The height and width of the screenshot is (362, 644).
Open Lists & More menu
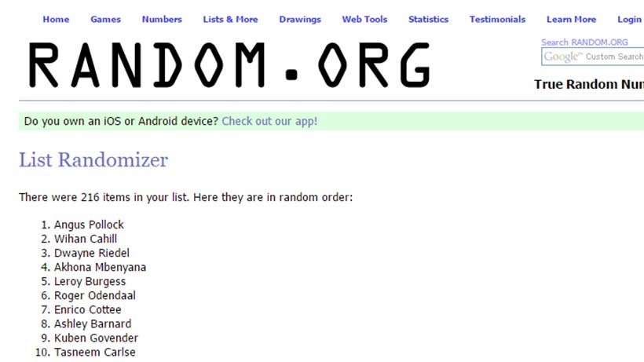pos(230,20)
